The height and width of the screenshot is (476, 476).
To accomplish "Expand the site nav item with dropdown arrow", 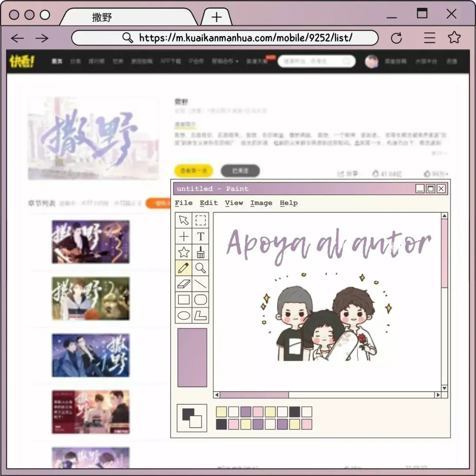I will tap(225, 61).
